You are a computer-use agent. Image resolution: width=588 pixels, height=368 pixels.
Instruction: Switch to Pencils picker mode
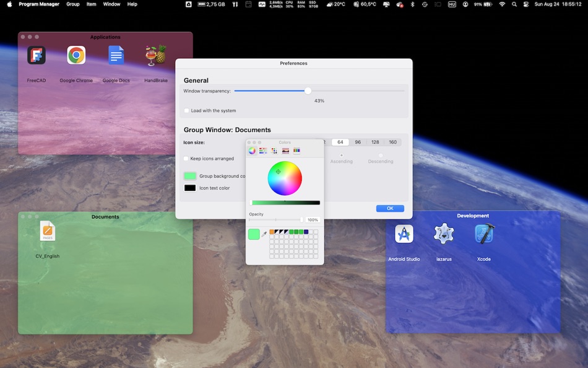pyautogui.click(x=296, y=151)
